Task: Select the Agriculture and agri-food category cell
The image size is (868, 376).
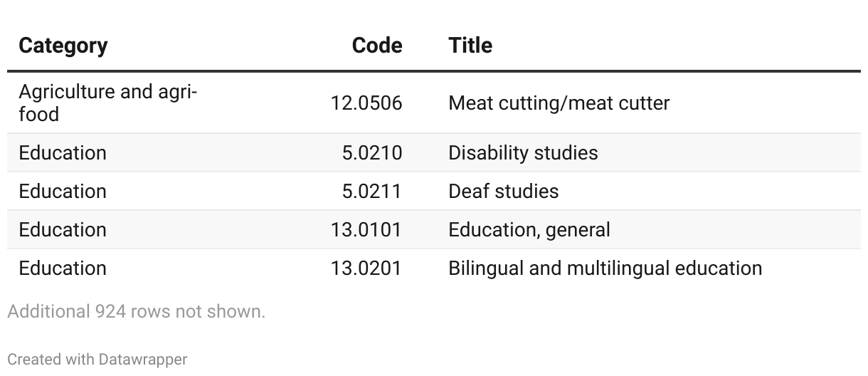Action: point(108,103)
